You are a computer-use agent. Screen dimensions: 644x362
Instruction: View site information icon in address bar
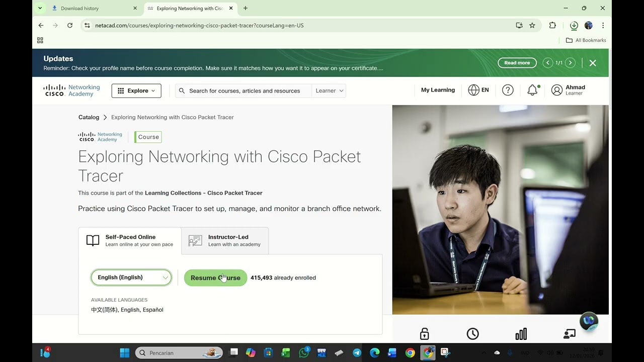87,25
